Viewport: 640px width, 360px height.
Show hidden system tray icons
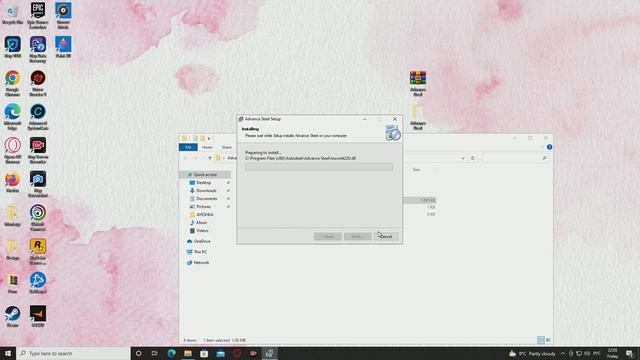pyautogui.click(x=563, y=353)
